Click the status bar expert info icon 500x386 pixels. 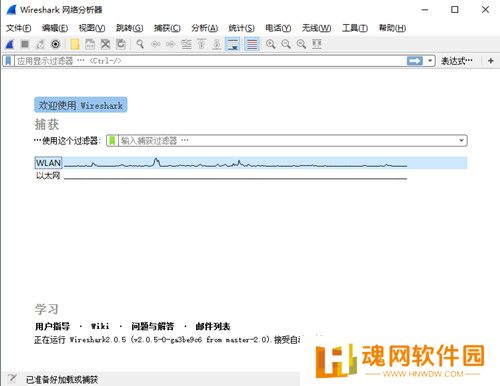(x=12, y=379)
